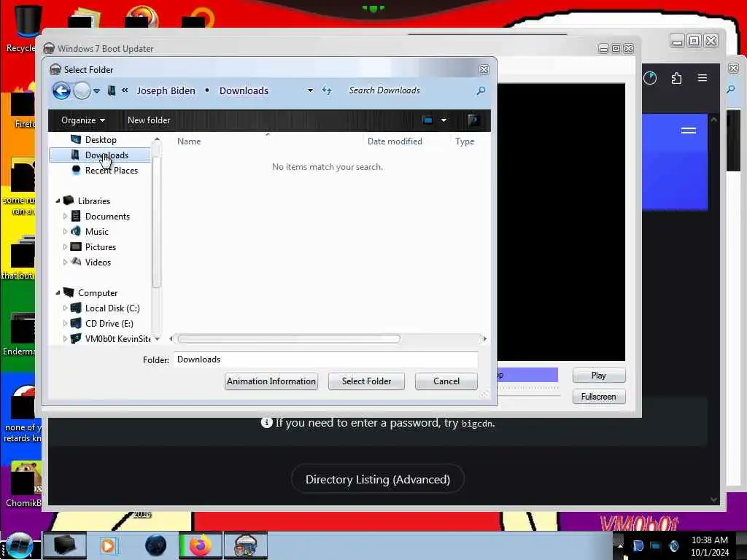Click the folder icon in the address bar
This screenshot has width=747, height=560.
point(112,90)
